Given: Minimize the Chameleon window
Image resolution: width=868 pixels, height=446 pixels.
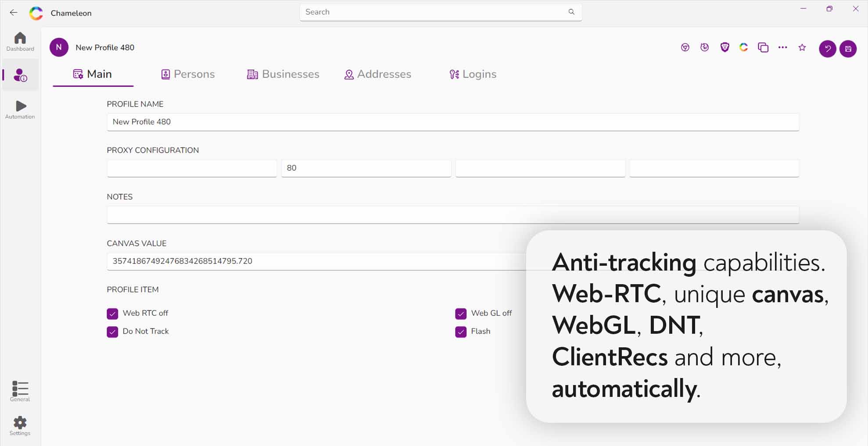Looking at the screenshot, I should point(803,8).
